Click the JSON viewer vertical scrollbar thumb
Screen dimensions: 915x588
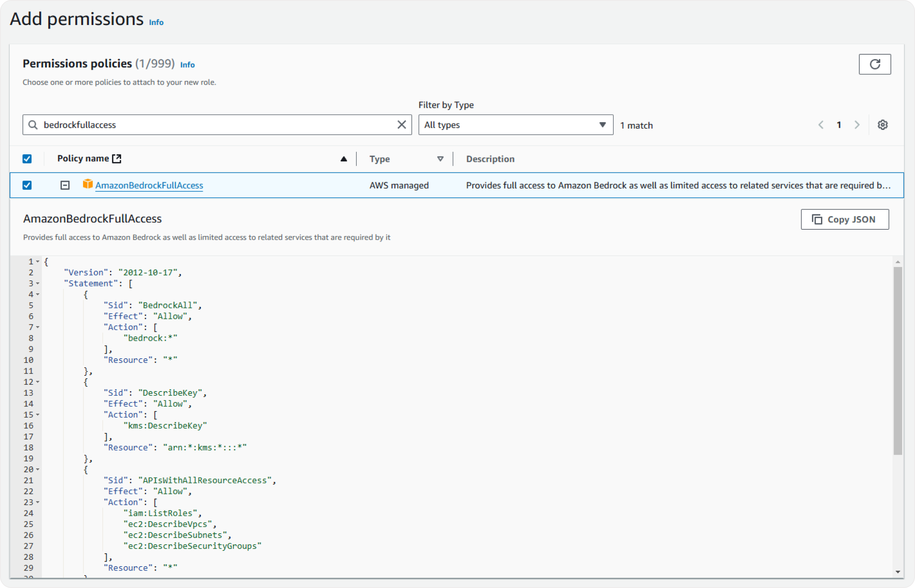click(897, 361)
